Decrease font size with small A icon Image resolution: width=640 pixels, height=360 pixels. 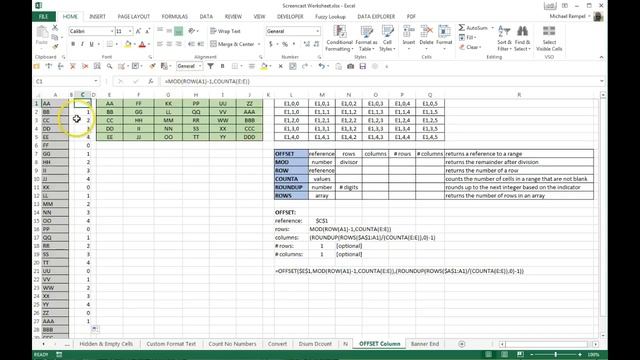pos(147,31)
